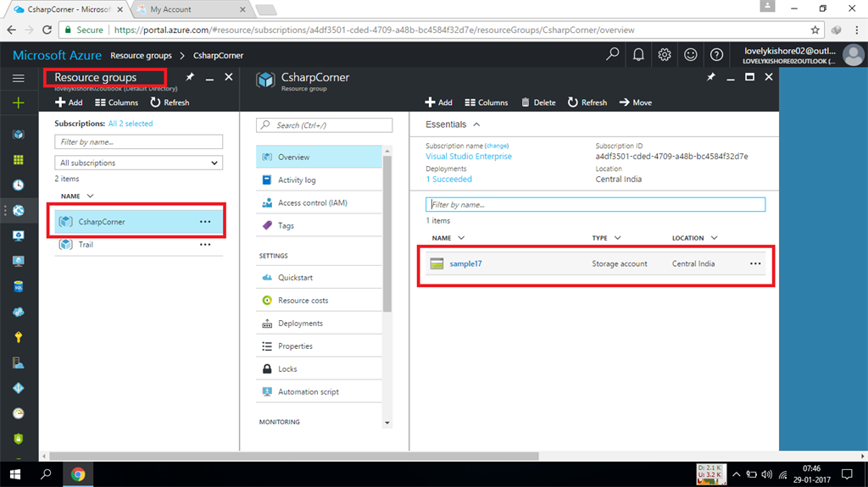Click Add in CsharpCorner blade
The width and height of the screenshot is (868, 487).
click(438, 102)
